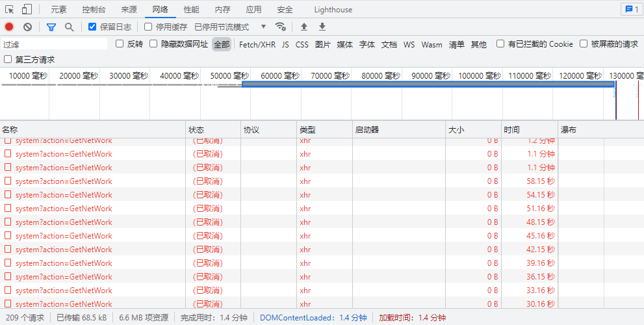This screenshot has width=644, height=325.
Task: Filter requests by 其他
Action: coord(478,44)
